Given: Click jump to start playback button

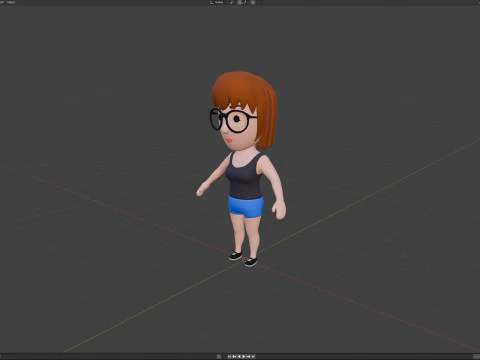Looking at the screenshot, I should coord(229,356).
